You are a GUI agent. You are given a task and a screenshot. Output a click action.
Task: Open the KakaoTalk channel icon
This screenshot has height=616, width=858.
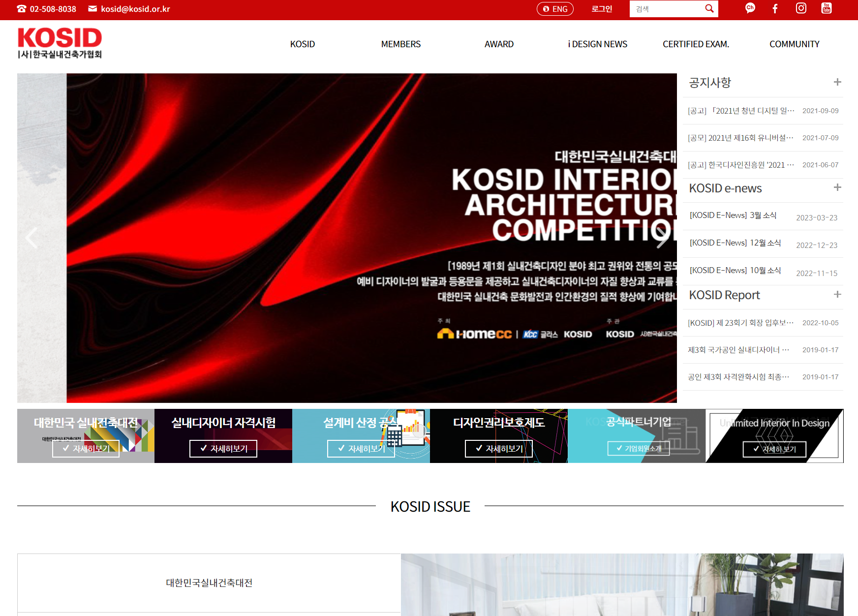tap(750, 8)
